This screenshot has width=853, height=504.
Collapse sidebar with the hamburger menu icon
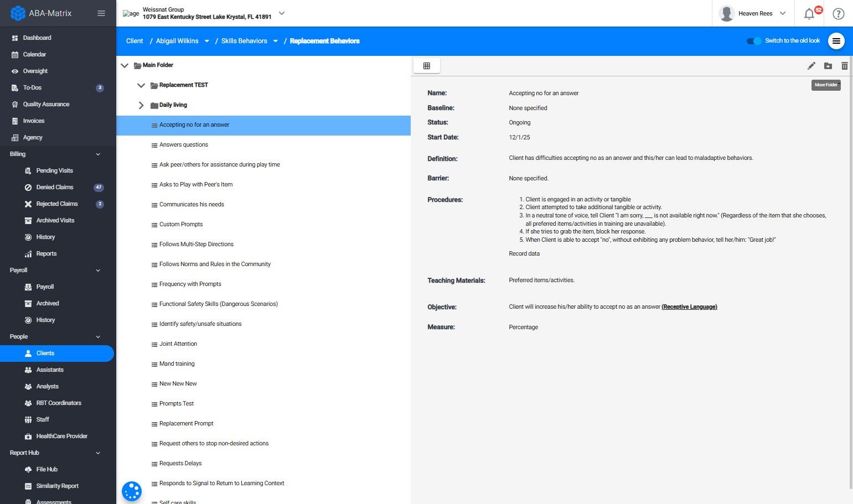click(101, 13)
